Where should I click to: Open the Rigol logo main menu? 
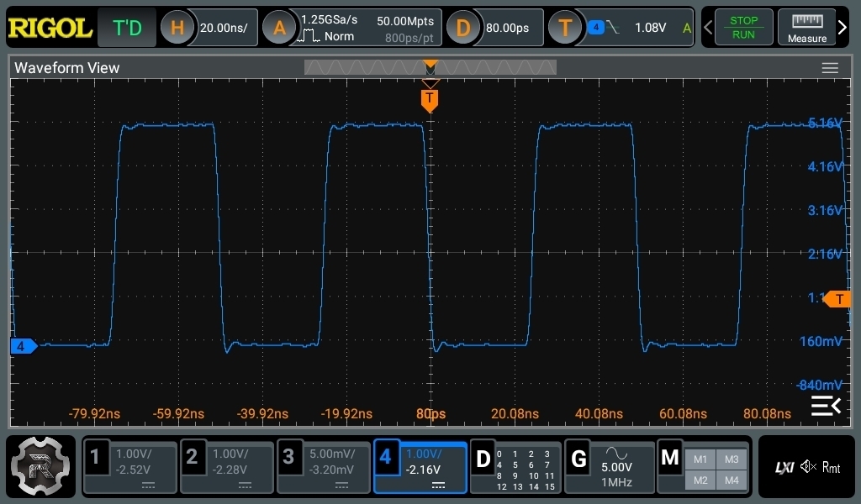pos(50,28)
